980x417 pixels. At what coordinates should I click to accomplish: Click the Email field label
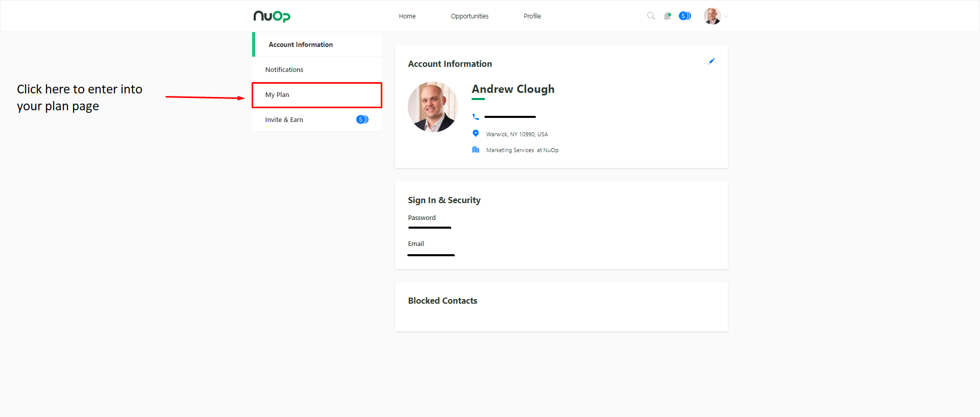[416, 244]
